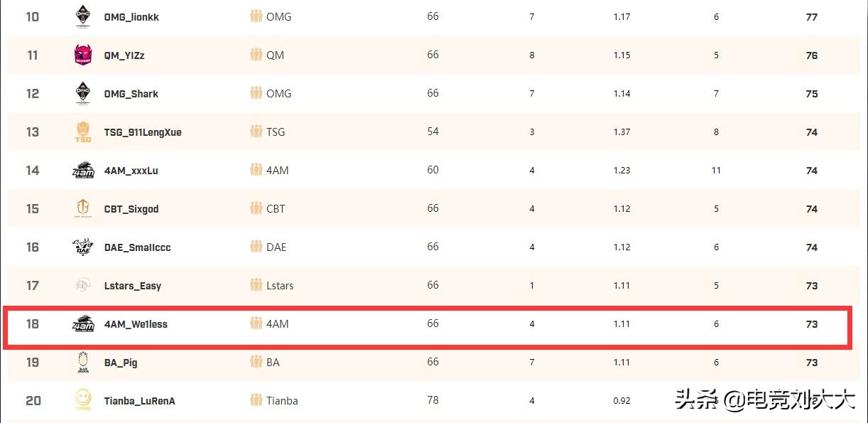Click the TSG lion logo icon
This screenshot has height=423, width=868.
coord(83,132)
